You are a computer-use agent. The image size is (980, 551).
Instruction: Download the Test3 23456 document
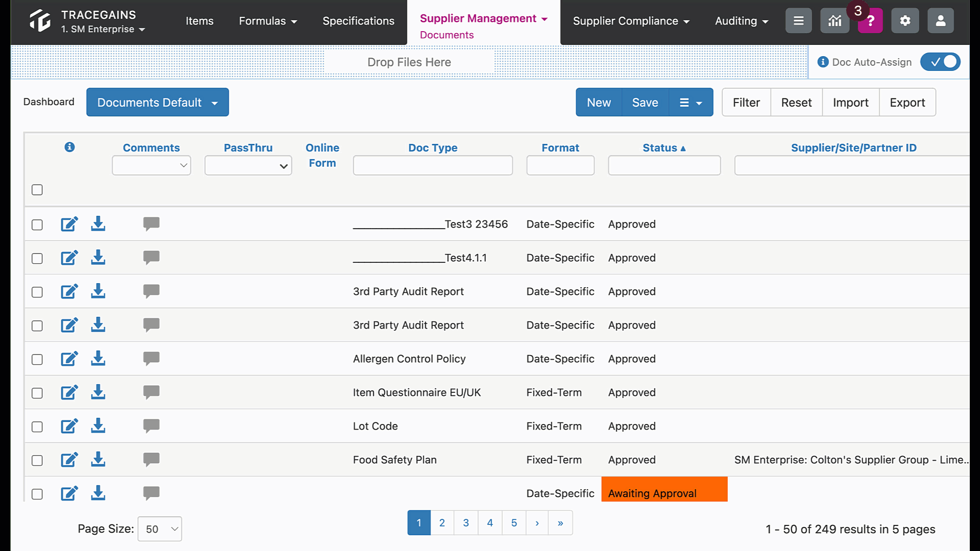click(98, 223)
